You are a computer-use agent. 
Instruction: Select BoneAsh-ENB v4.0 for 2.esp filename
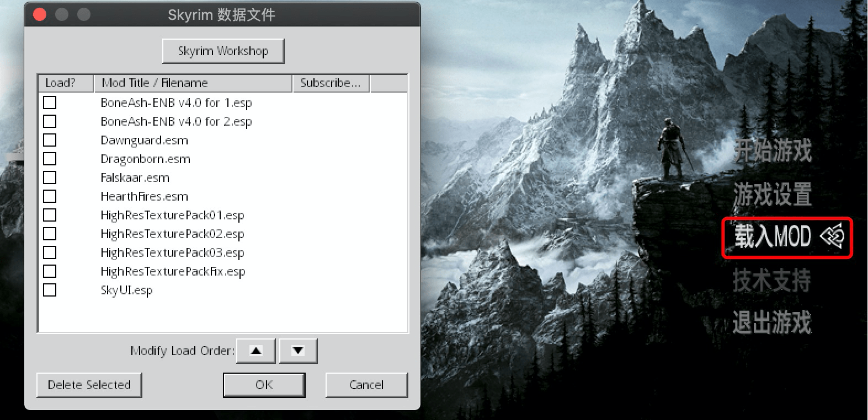tap(176, 122)
